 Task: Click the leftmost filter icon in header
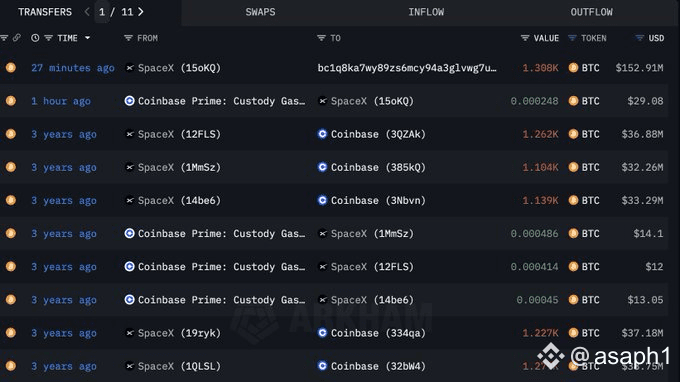(4, 38)
